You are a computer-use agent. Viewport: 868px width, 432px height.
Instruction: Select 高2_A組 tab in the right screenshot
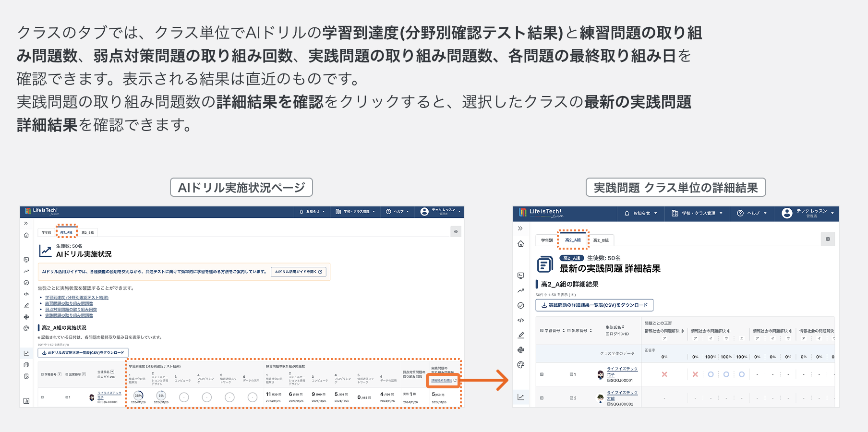573,240
